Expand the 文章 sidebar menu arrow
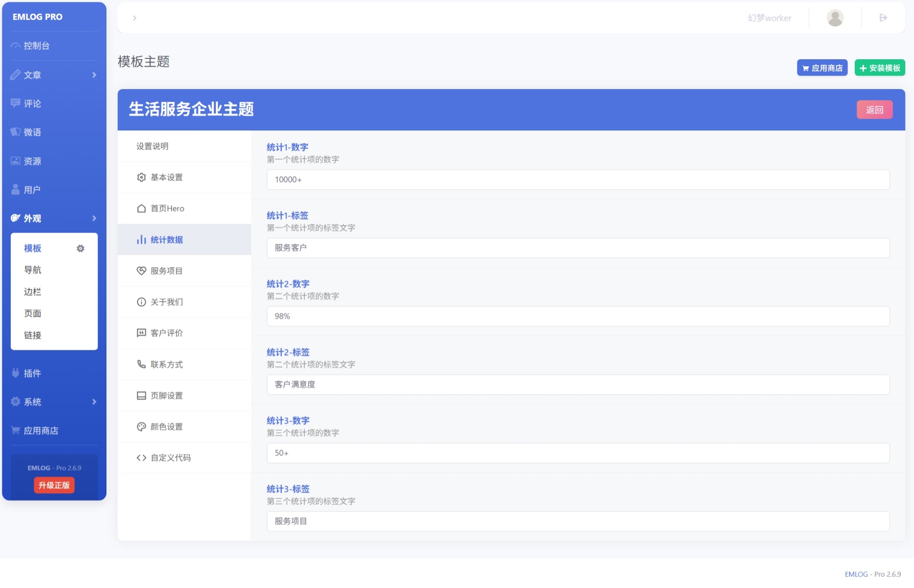The width and height of the screenshot is (914, 588). pos(94,75)
